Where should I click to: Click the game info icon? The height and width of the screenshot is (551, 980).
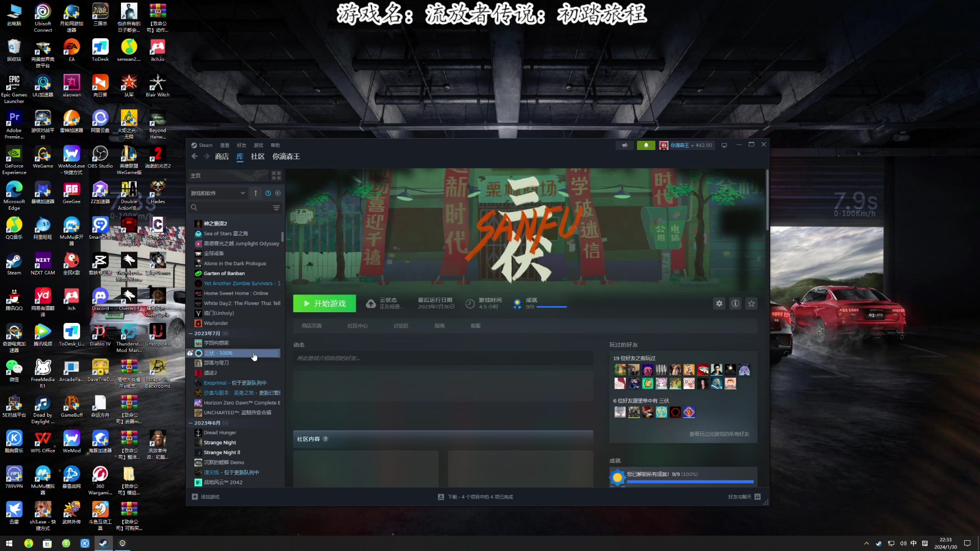tap(735, 304)
